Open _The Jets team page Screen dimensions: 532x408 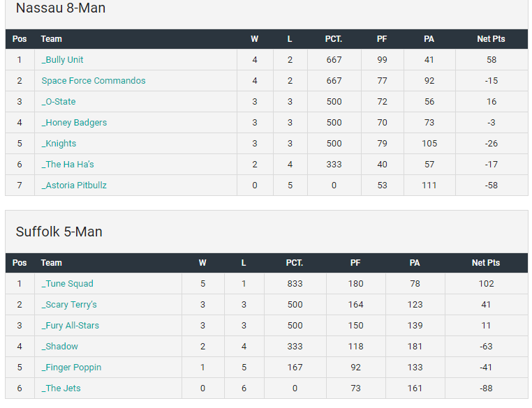click(x=61, y=388)
